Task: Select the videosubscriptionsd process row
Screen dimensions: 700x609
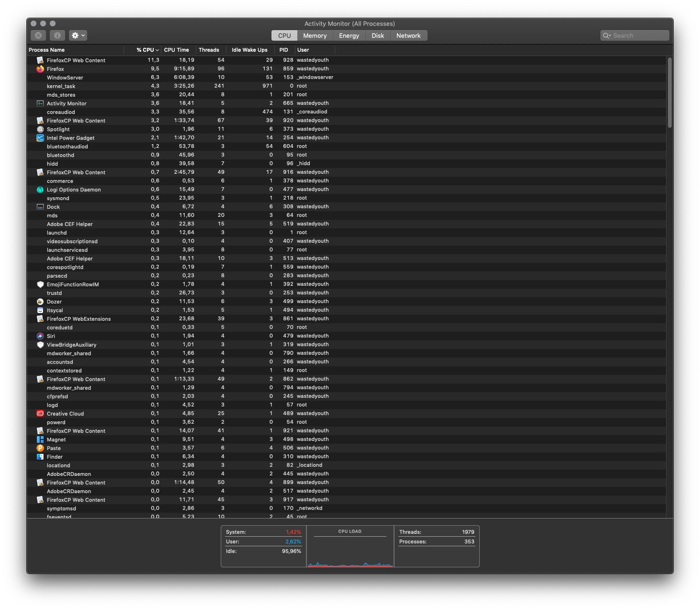Action: [x=346, y=241]
